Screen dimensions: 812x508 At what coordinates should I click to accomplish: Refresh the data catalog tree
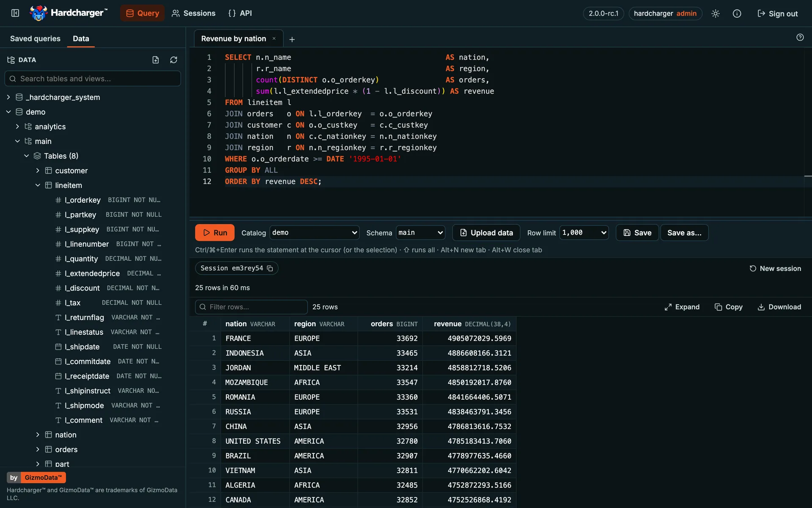[173, 60]
